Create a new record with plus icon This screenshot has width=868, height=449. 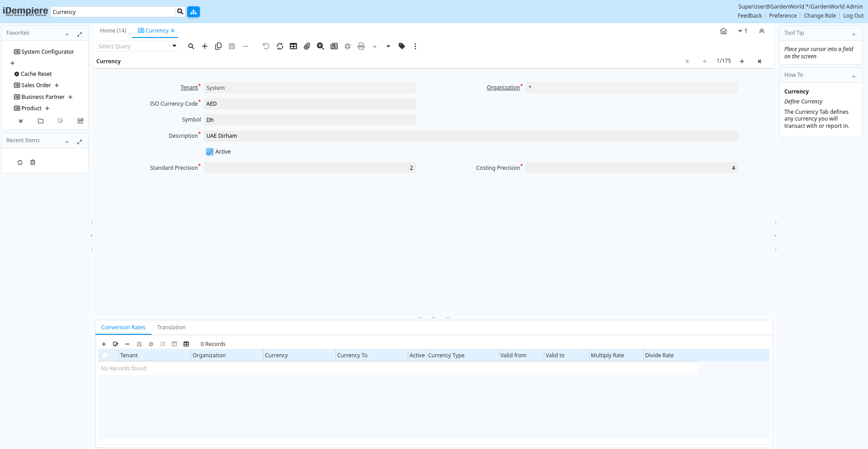(x=205, y=46)
